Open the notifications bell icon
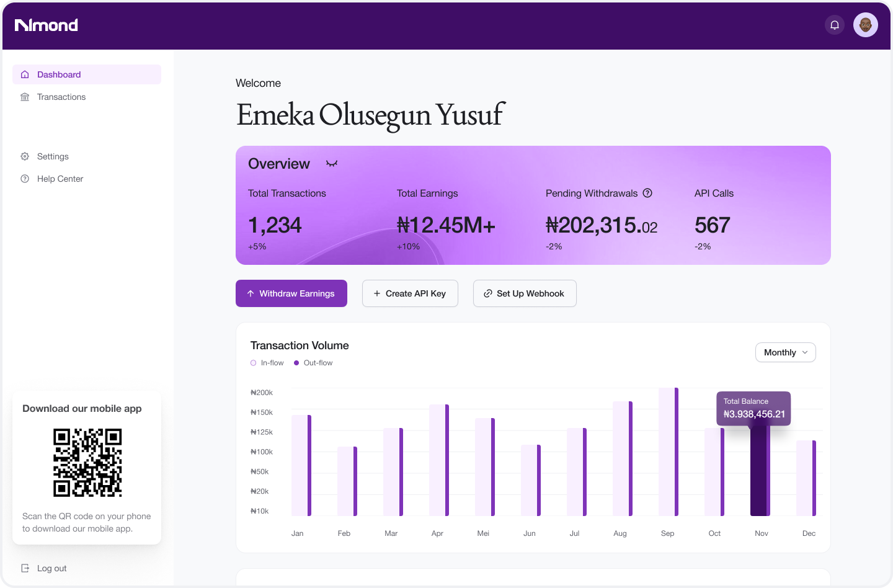This screenshot has width=893, height=588. tap(835, 25)
